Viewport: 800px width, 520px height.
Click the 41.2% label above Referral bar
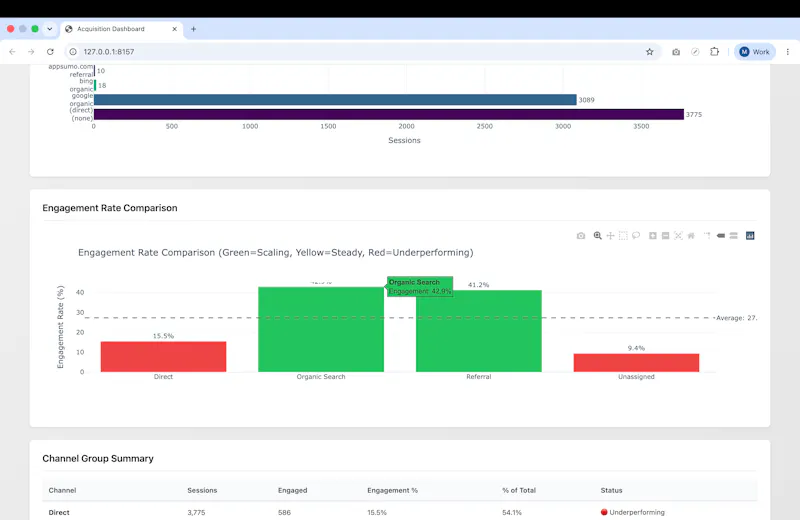pyautogui.click(x=479, y=285)
